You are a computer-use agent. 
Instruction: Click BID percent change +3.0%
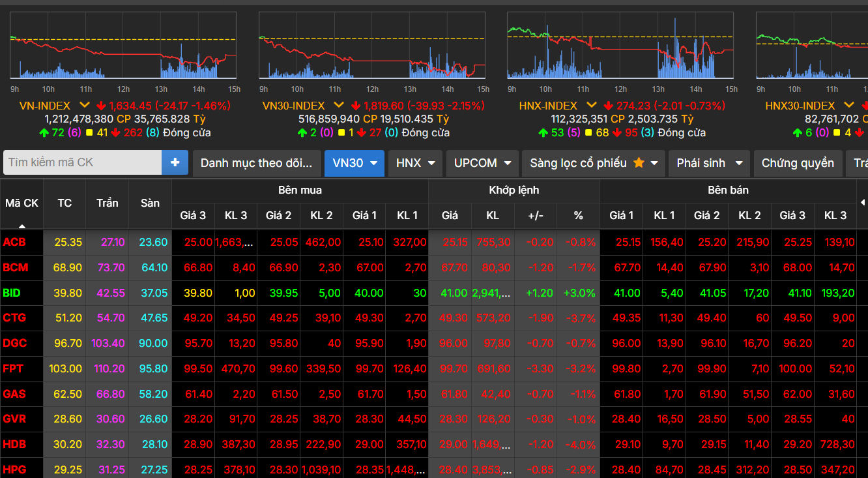tap(580, 293)
